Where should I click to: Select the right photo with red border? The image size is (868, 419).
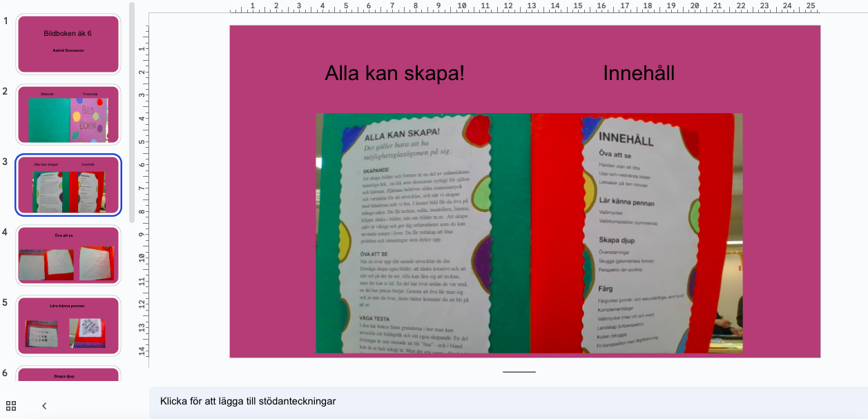tap(637, 233)
